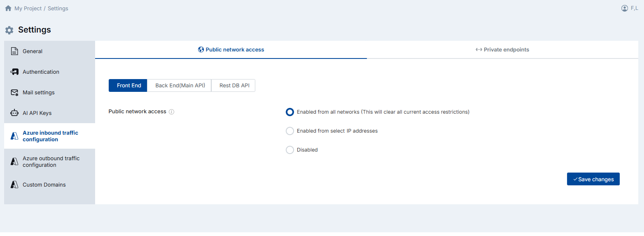
Task: Click the Azure logo beside outbound traffic configuration
Action: (14, 162)
